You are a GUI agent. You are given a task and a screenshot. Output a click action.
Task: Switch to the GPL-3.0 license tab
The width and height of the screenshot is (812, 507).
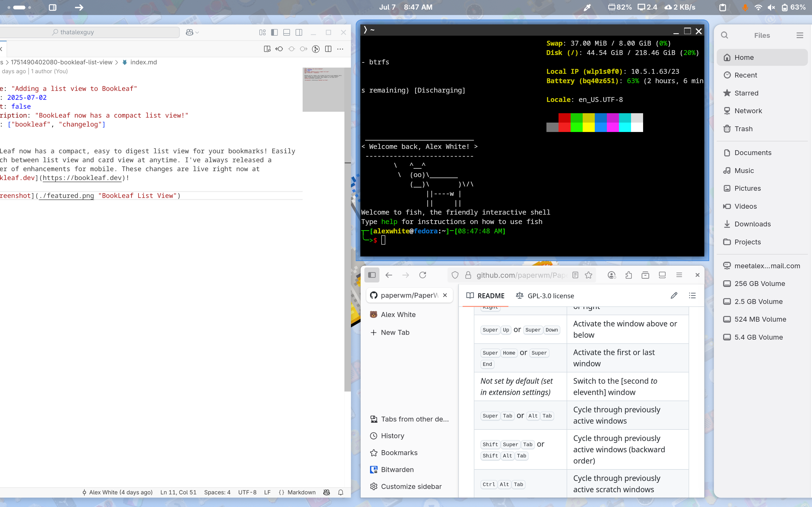(x=551, y=296)
